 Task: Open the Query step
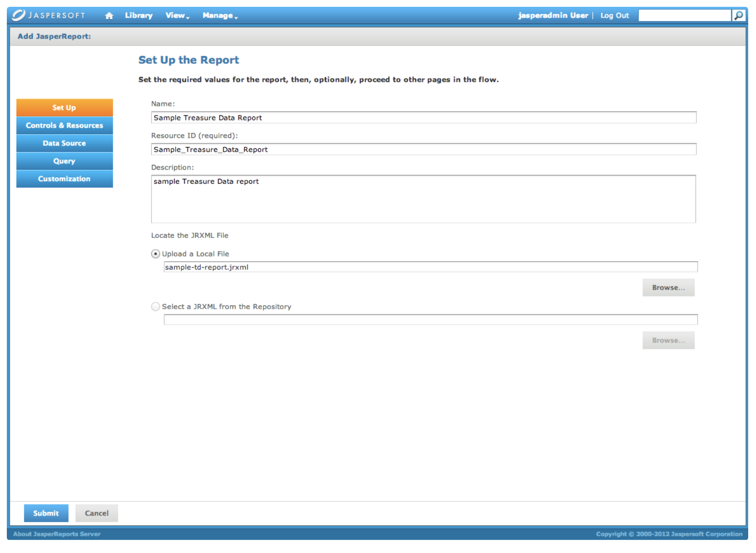(64, 161)
